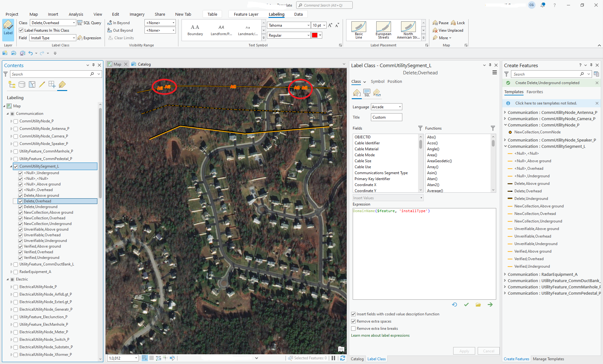Viewport: 603px width, 364px height.
Task: Click the Pause labeling icon
Action: [435, 23]
